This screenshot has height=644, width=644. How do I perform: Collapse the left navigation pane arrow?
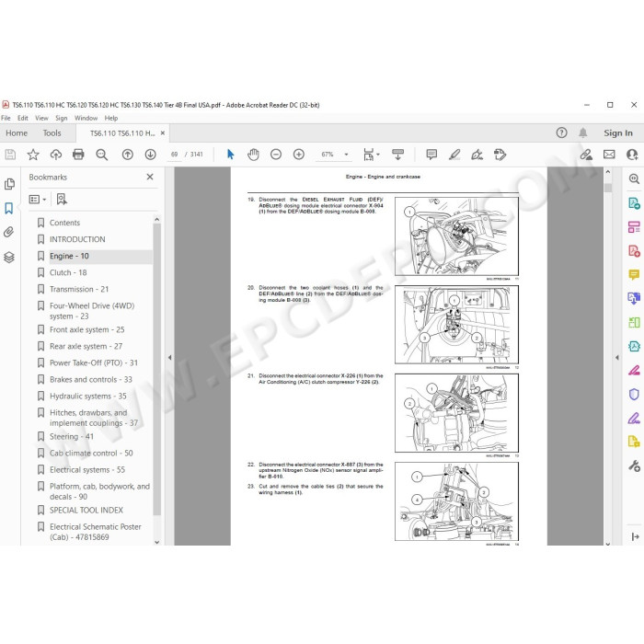pyautogui.click(x=169, y=357)
